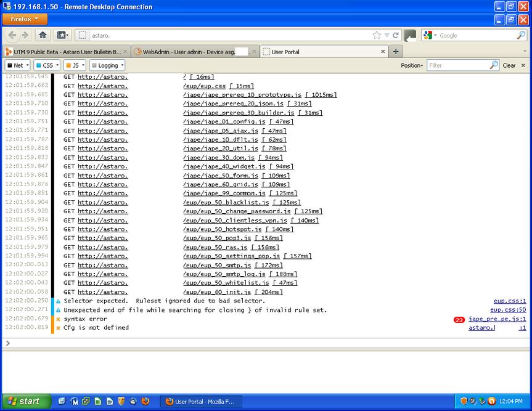Open the Windows start menu
This screenshot has width=532, height=411.
pos(27,402)
